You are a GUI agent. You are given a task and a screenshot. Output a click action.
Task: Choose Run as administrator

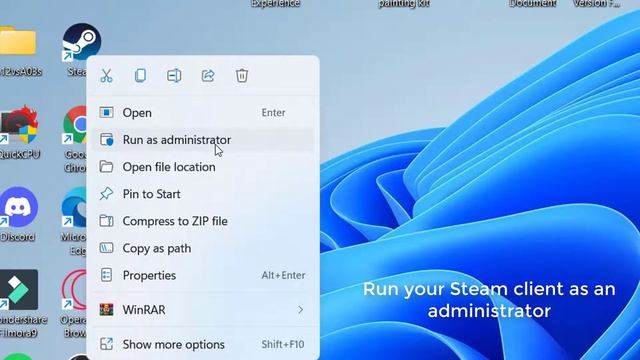click(x=203, y=140)
